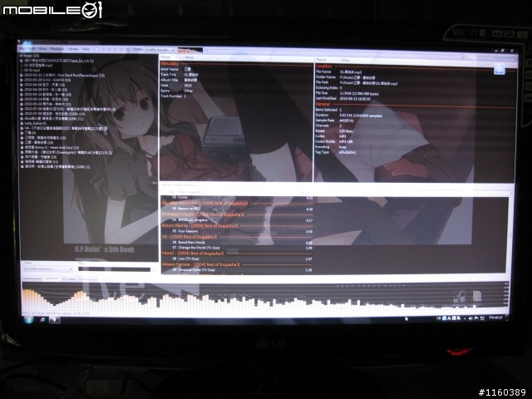532x399 pixels.
Task: Open the Help menu
Action: pyautogui.click(x=86, y=49)
